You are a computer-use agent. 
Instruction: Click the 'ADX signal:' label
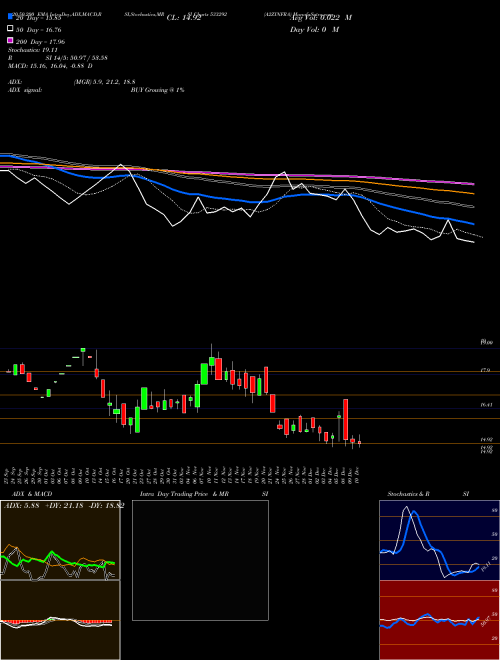click(25, 90)
